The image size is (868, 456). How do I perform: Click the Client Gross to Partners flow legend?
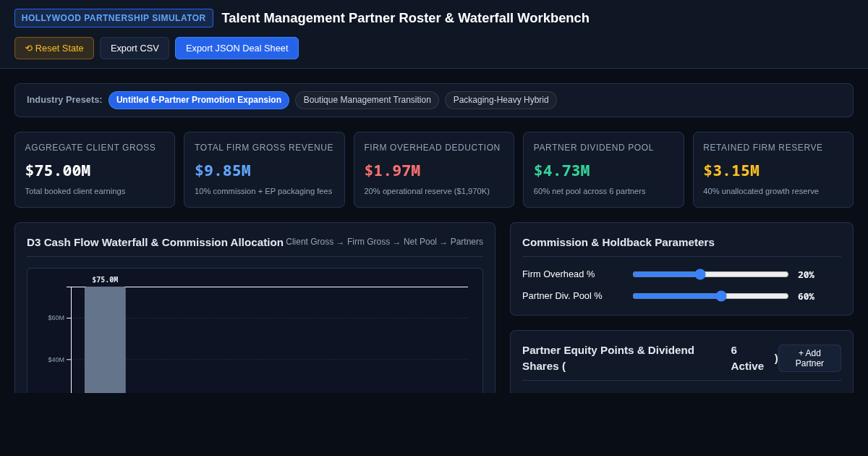384,242
